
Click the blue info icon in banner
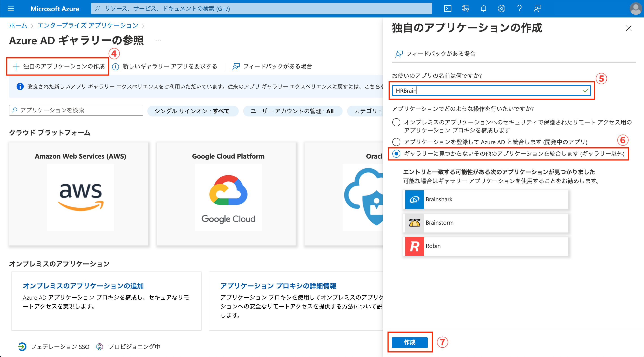(x=20, y=86)
